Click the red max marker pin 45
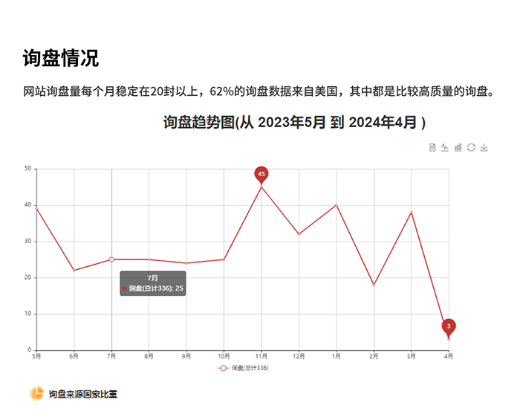The width and height of the screenshot is (520, 420). tap(261, 174)
